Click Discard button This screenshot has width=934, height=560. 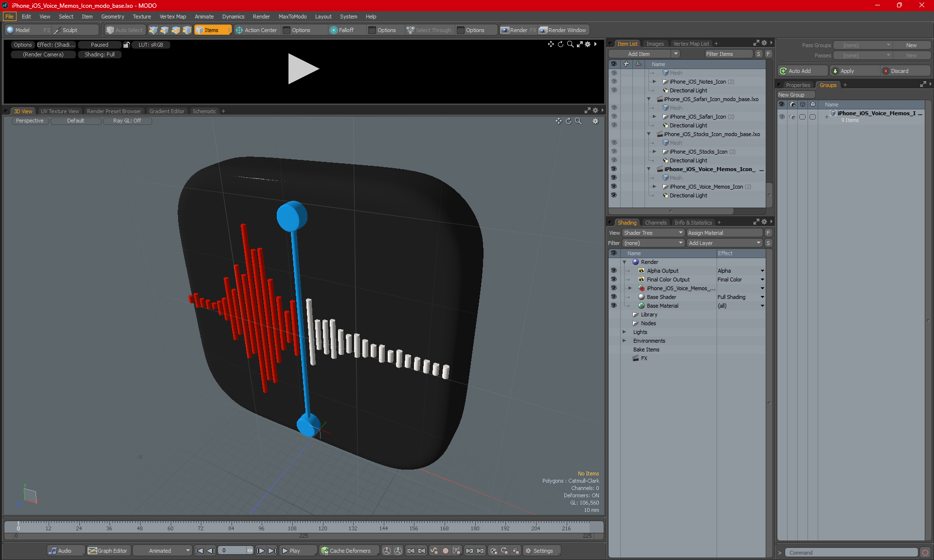tap(905, 71)
